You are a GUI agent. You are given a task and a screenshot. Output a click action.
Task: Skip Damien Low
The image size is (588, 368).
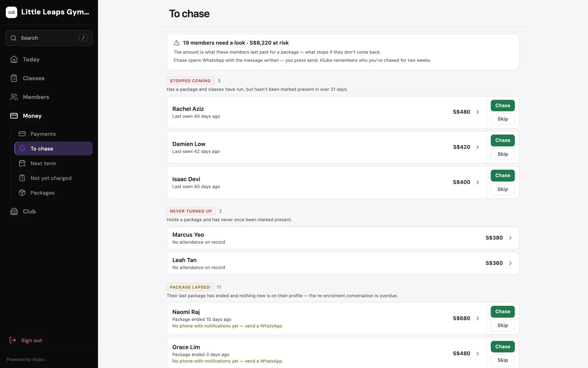(x=503, y=154)
